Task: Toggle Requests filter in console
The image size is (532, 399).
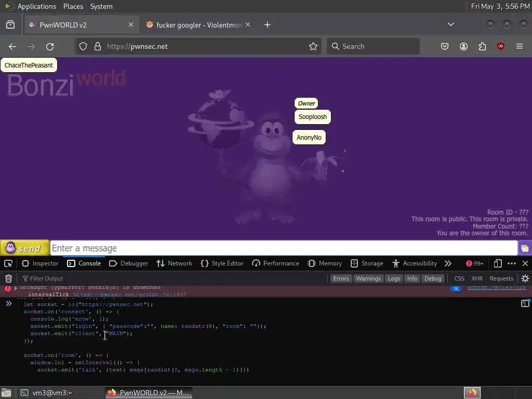Action: [x=501, y=278]
